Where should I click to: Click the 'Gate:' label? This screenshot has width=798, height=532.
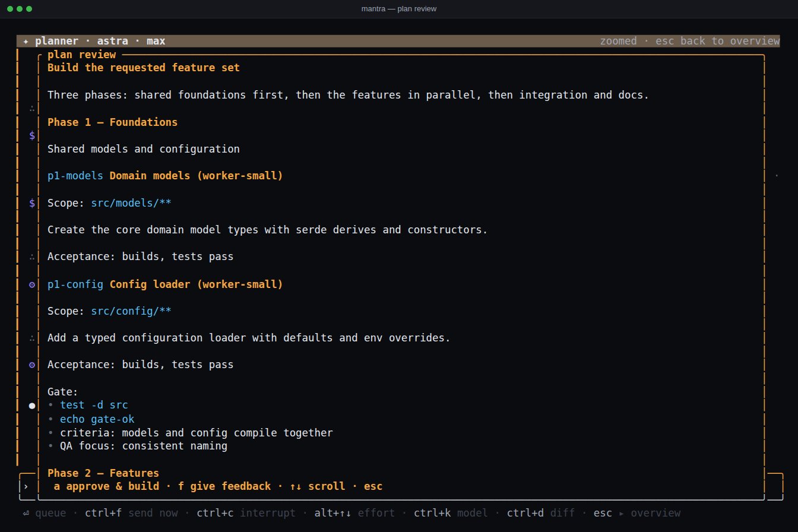pos(63,392)
